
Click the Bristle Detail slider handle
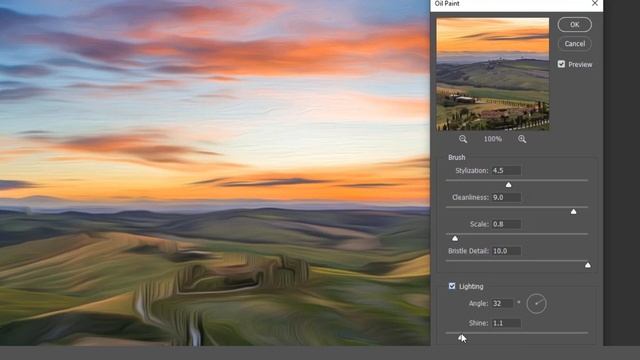[588, 265]
